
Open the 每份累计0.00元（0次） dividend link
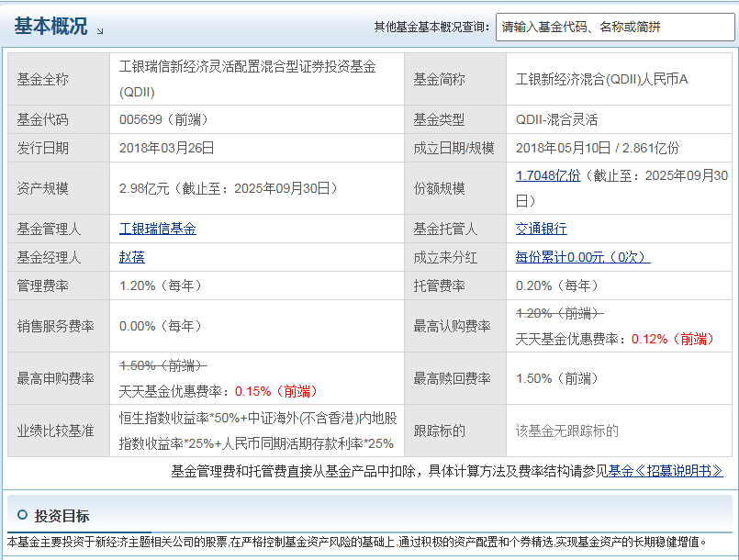(x=583, y=257)
